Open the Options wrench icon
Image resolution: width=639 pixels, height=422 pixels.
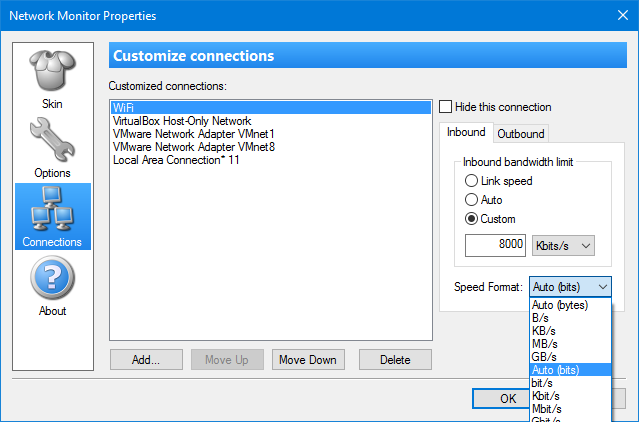click(x=52, y=147)
